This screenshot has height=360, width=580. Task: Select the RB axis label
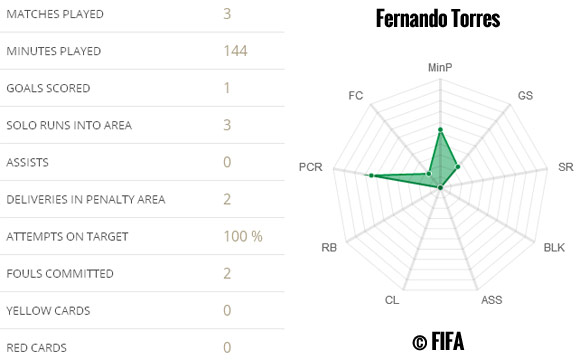(329, 247)
